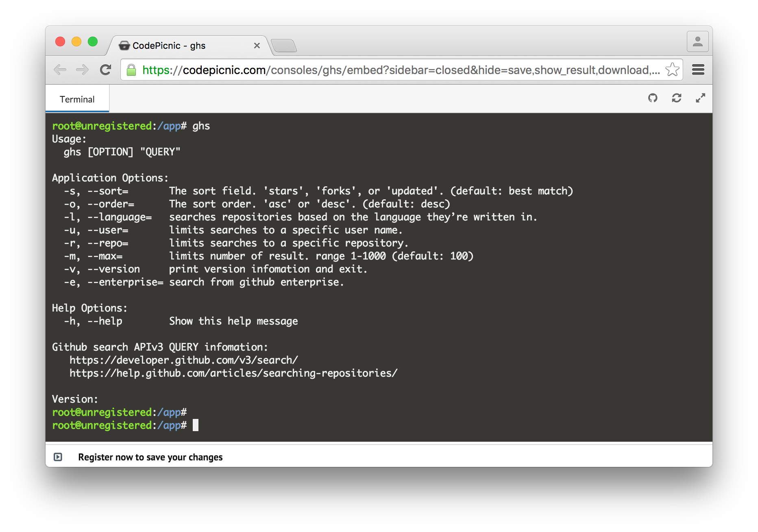Open the Chrome hamburger menu
This screenshot has height=532, width=758.
tap(698, 70)
